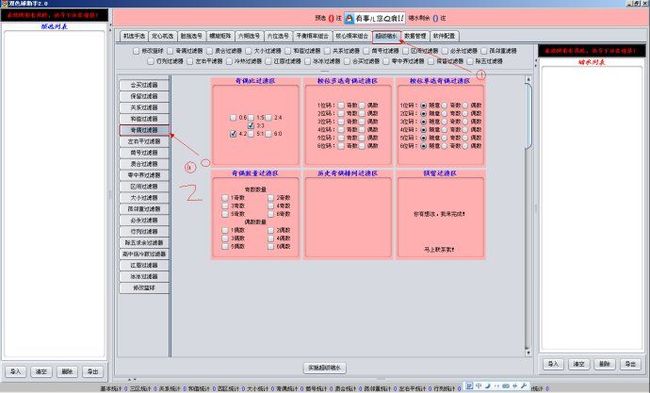Screen dimensions: 650x393
Task: Open 除五求余过滤器 side list button
Action: [x=144, y=243]
